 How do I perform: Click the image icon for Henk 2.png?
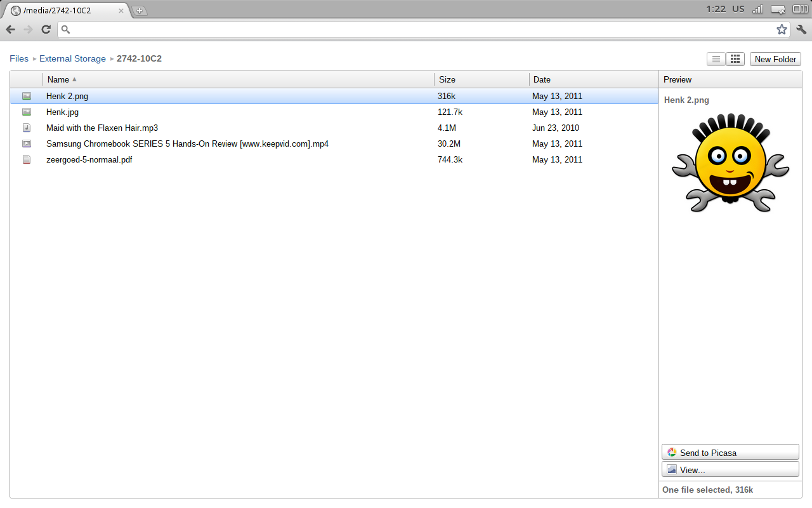27,96
